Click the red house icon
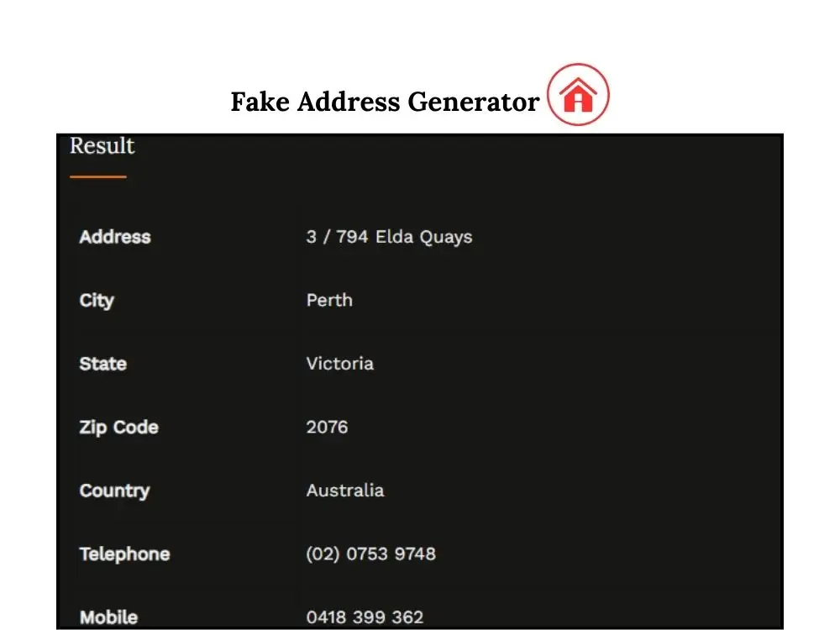The height and width of the screenshot is (630, 840). click(x=578, y=95)
